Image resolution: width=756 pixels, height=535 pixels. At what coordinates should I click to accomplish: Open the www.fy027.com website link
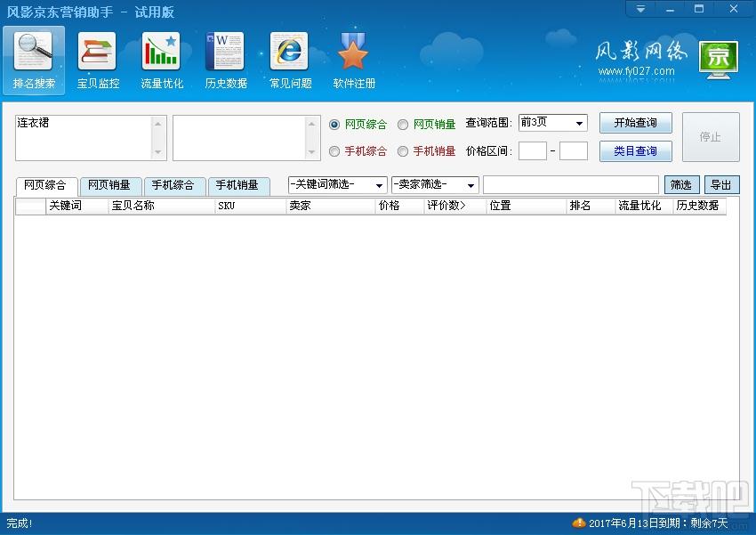pos(637,71)
